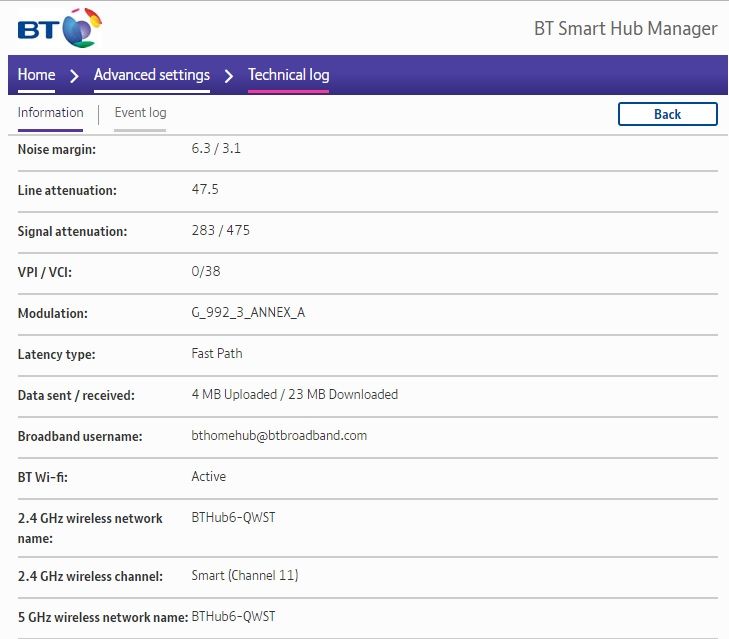Select Technical log breadcrumb

288,74
